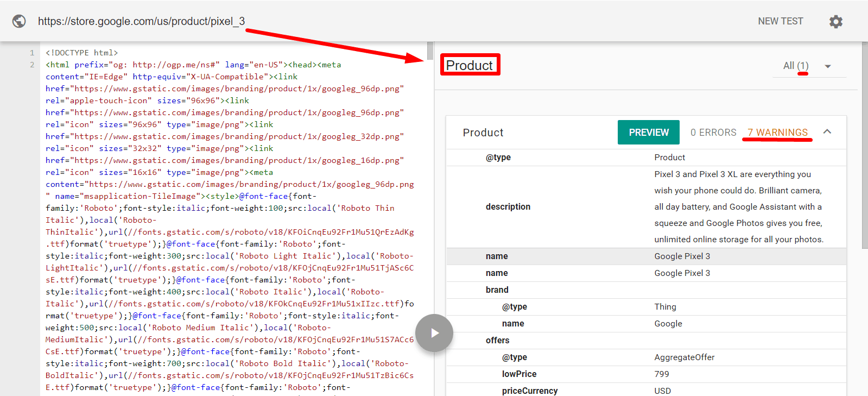Image resolution: width=868 pixels, height=396 pixels.
Task: Select the Product heading of the detected items
Action: click(470, 65)
